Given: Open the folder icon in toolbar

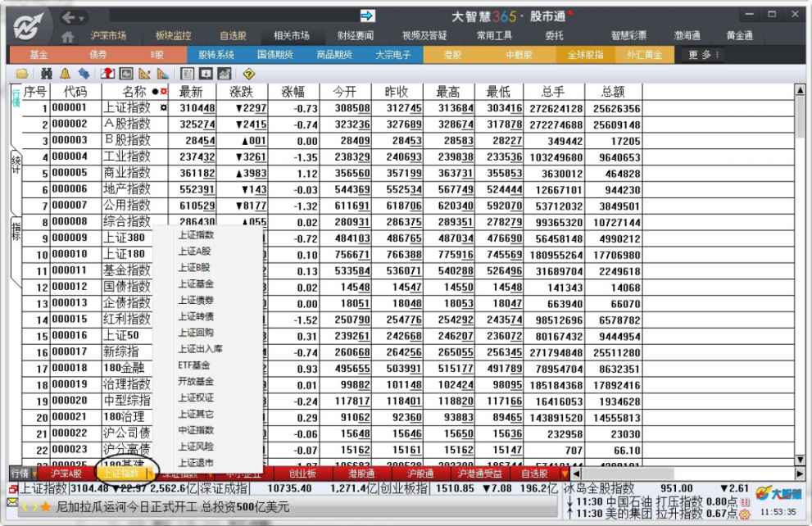Looking at the screenshot, I should click(22, 74).
